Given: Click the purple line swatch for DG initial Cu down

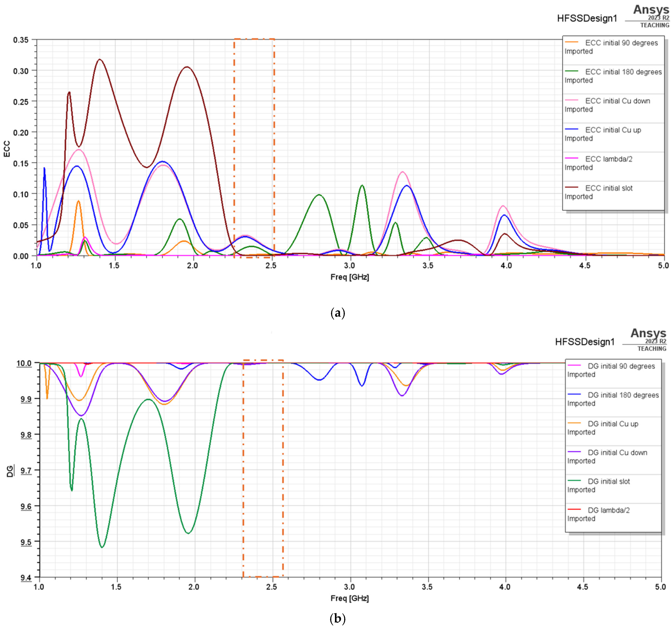Looking at the screenshot, I should pos(574,452).
